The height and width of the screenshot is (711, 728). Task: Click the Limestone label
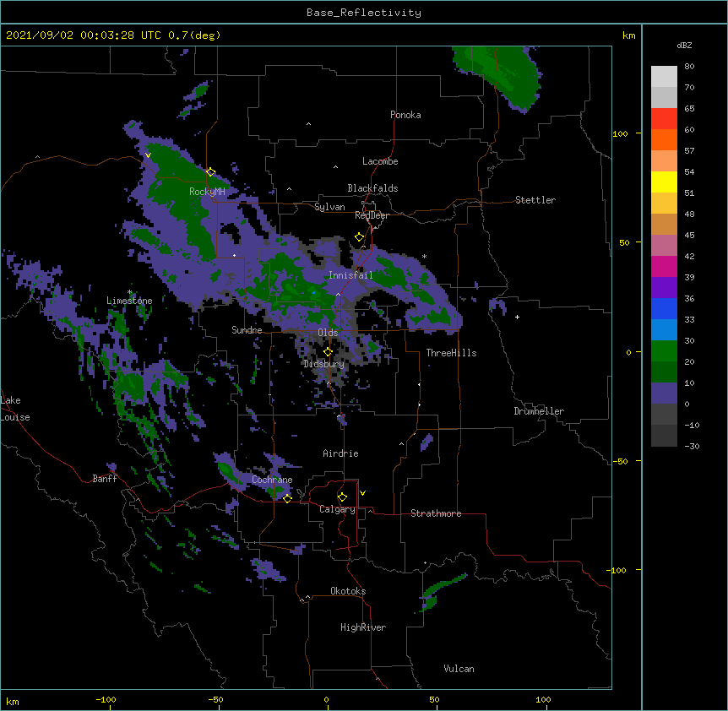[x=129, y=301]
